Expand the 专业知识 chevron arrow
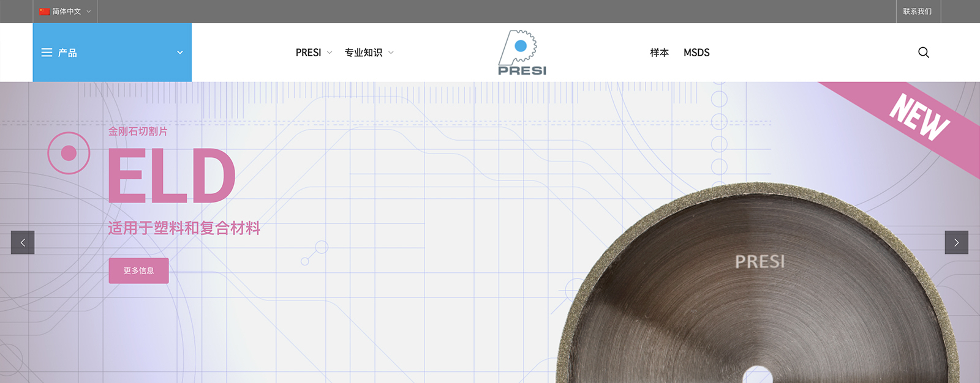Screen dimensions: 980x383 coord(391,53)
